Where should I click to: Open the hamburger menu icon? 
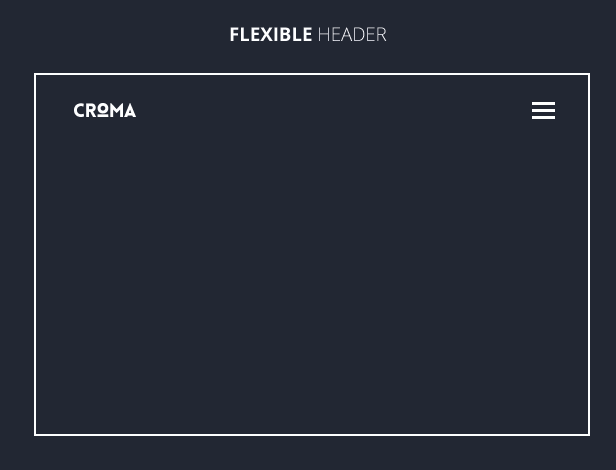click(543, 110)
